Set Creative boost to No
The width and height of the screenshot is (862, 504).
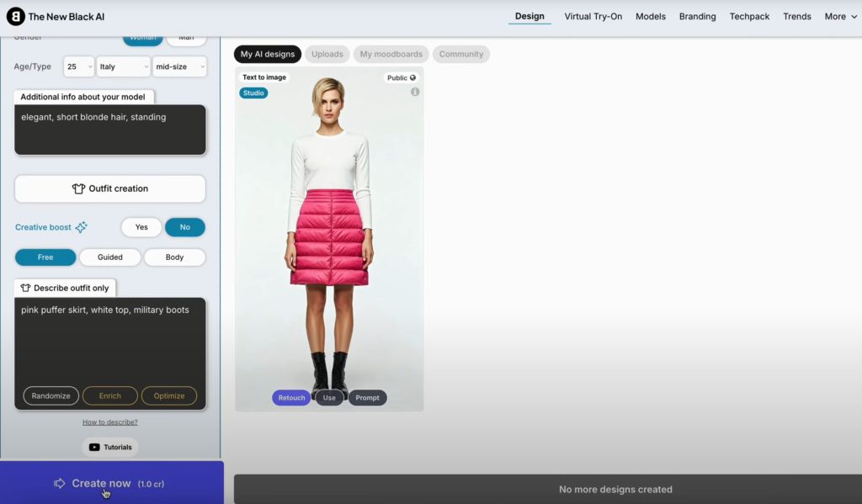coord(184,227)
